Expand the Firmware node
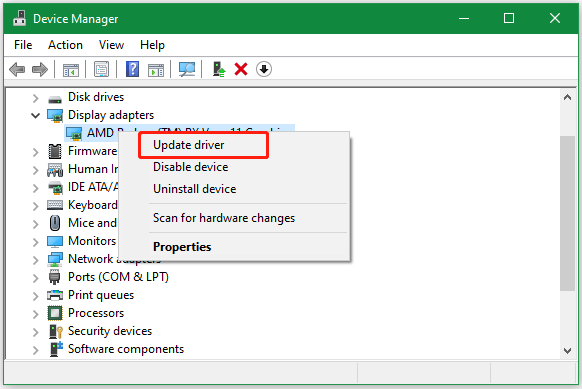The width and height of the screenshot is (582, 389). 35,152
